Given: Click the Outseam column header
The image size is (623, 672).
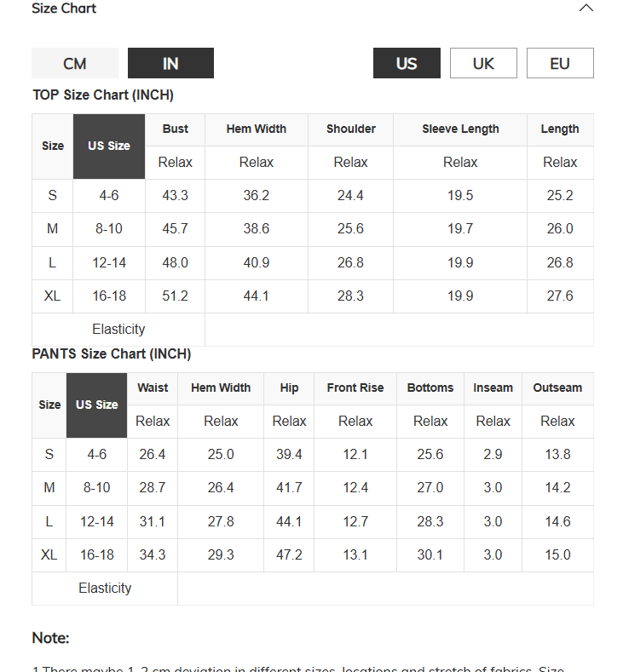Looking at the screenshot, I should 557,388.
